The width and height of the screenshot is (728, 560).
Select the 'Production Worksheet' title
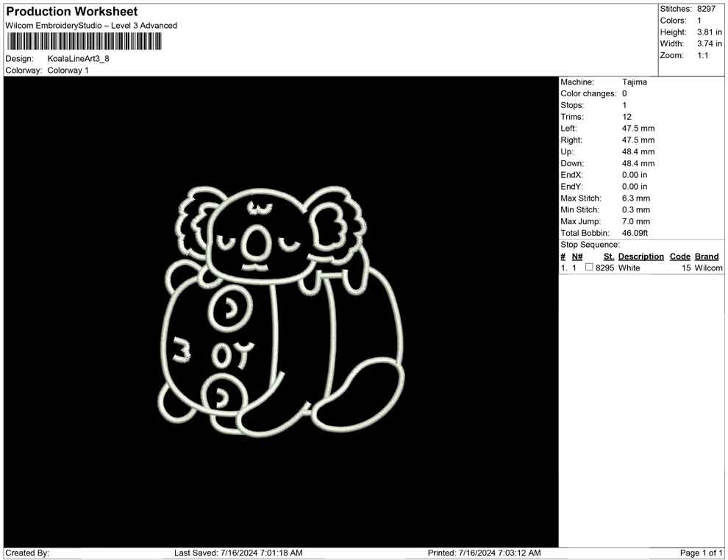(x=71, y=12)
